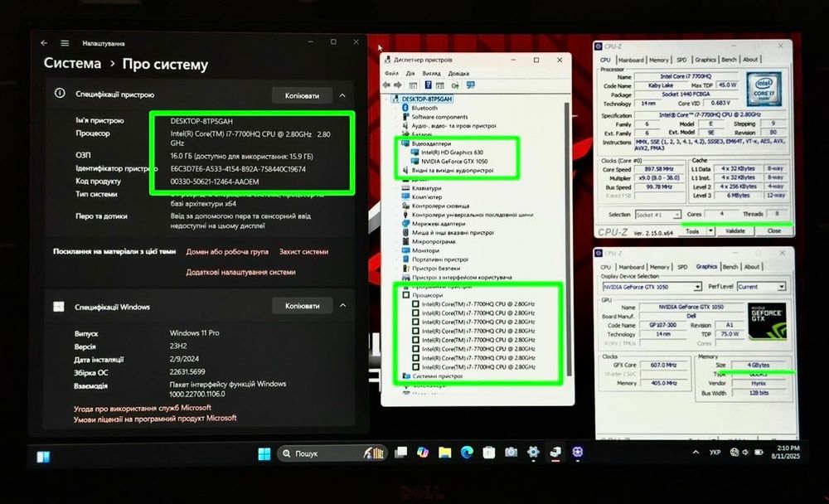Click the GeForce GTX logo in CPU-Z Graphics
This screenshot has width=829, height=504.
coord(767,321)
